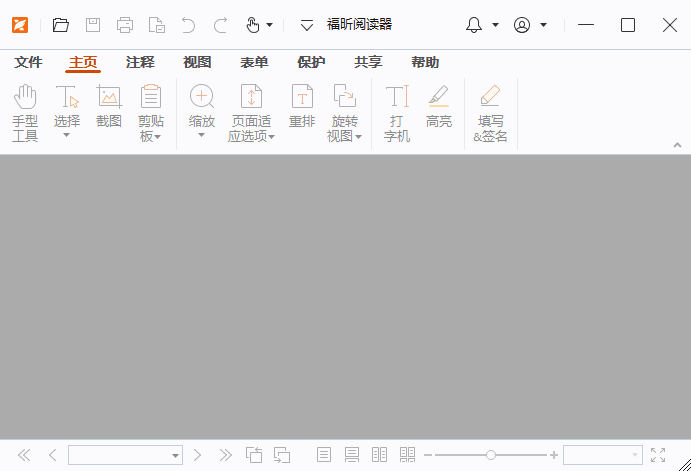
Task: Click the page number input box
Action: tap(118, 455)
